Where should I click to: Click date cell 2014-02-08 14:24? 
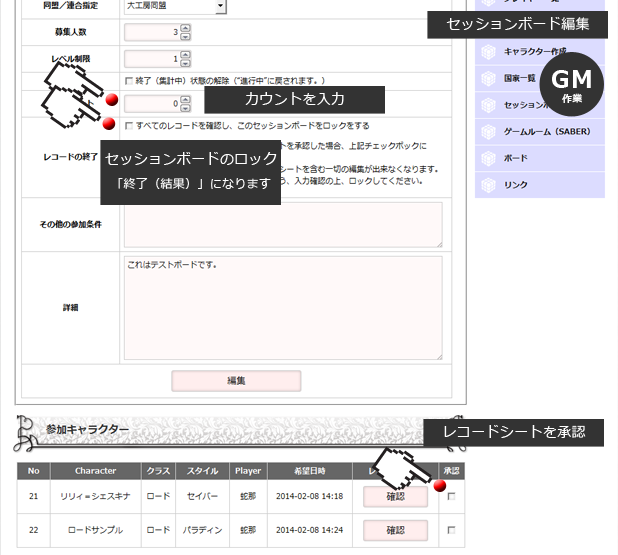309,530
